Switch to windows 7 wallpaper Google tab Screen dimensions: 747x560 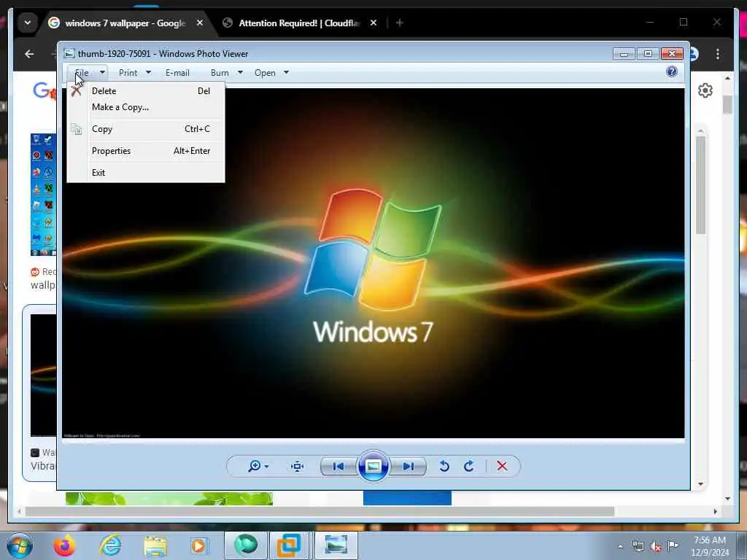click(125, 23)
